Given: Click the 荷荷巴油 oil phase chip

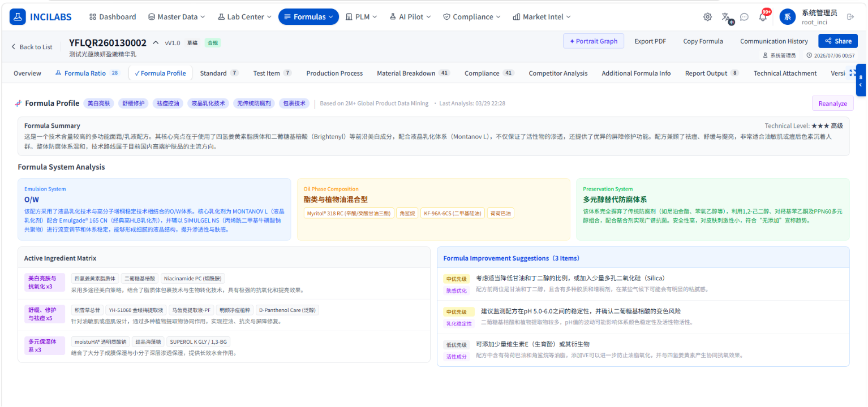Looking at the screenshot, I should (x=501, y=213).
